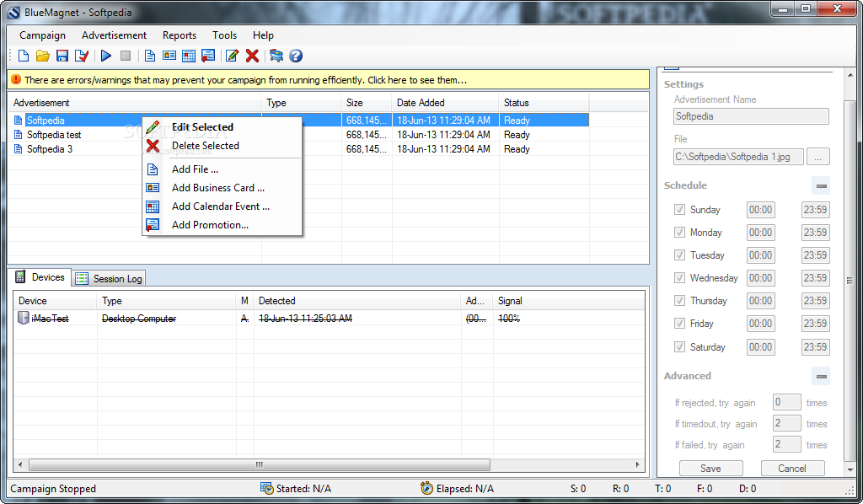This screenshot has width=863, height=504.
Task: Click the Add Business Card toolbar icon
Action: 169,56
